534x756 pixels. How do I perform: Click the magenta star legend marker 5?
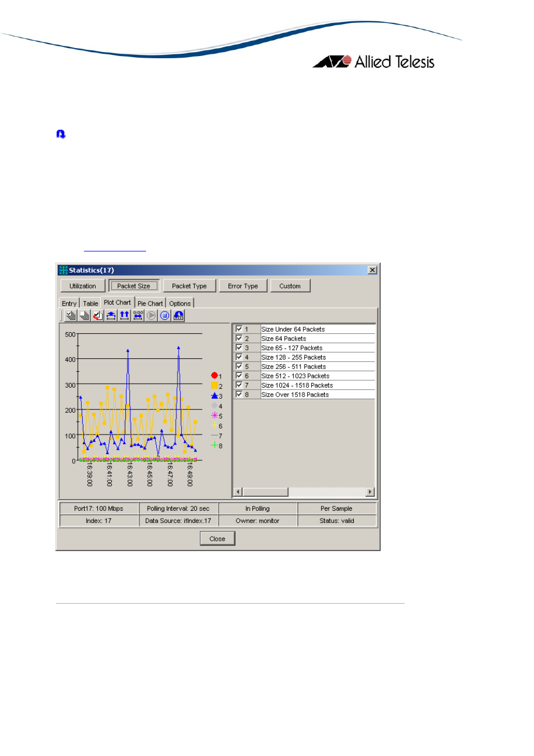[x=214, y=416]
